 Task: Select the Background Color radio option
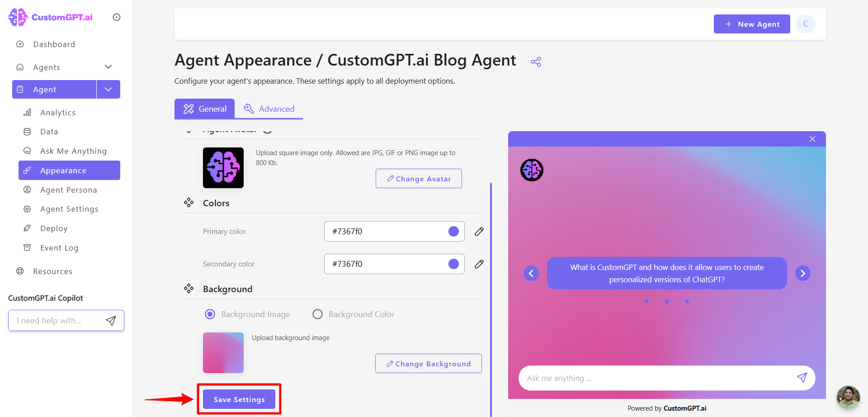[x=317, y=314]
